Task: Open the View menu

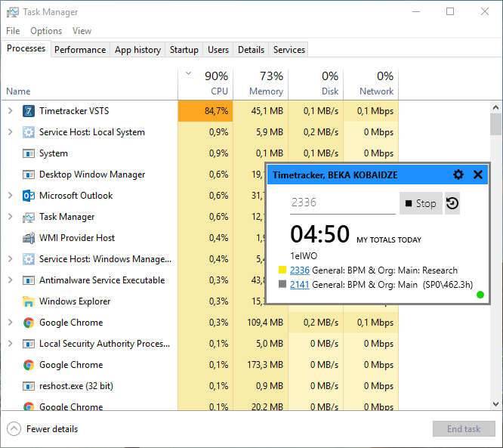Action: [82, 31]
